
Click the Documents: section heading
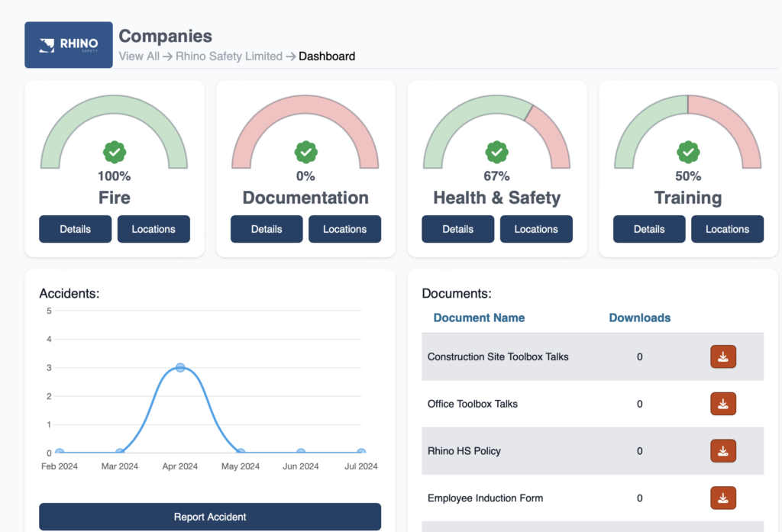pos(457,293)
